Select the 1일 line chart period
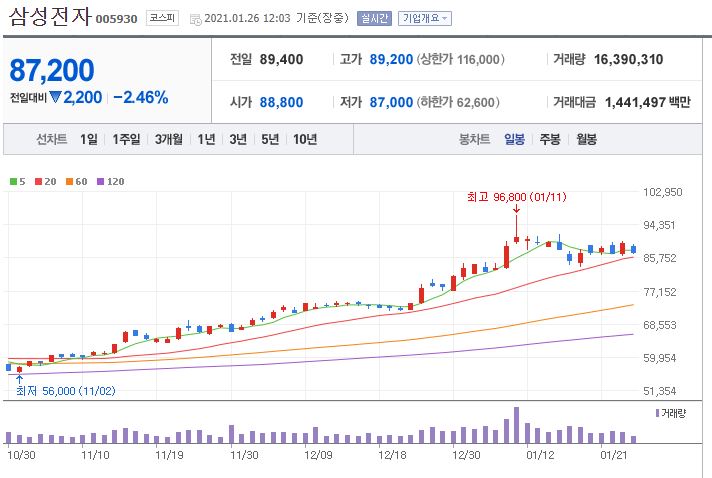This screenshot has height=478, width=712. pos(89,139)
